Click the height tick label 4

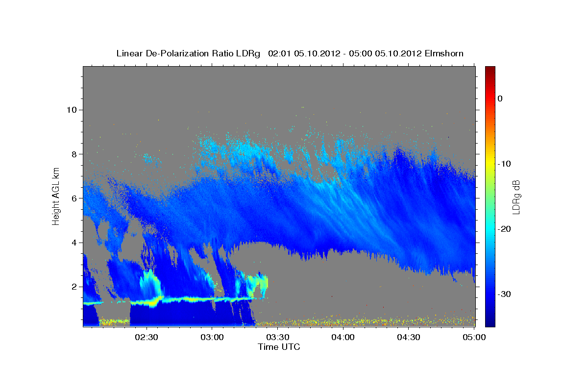pos(74,243)
